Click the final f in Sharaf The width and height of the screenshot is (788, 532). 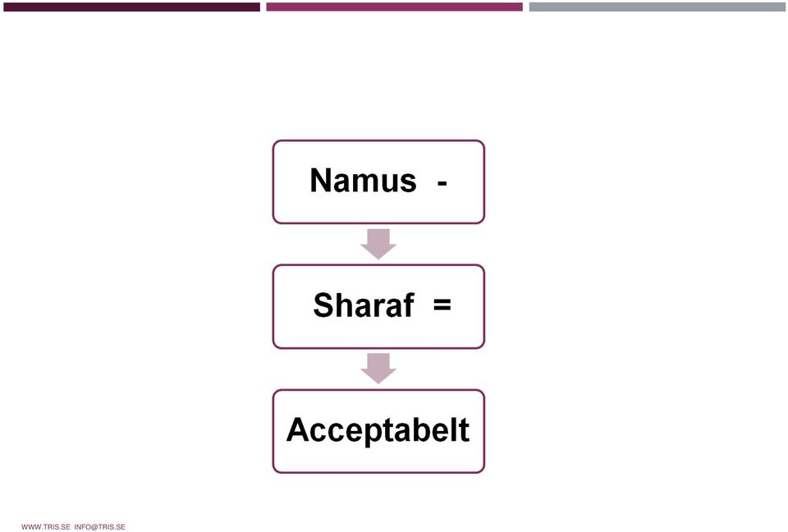409,305
